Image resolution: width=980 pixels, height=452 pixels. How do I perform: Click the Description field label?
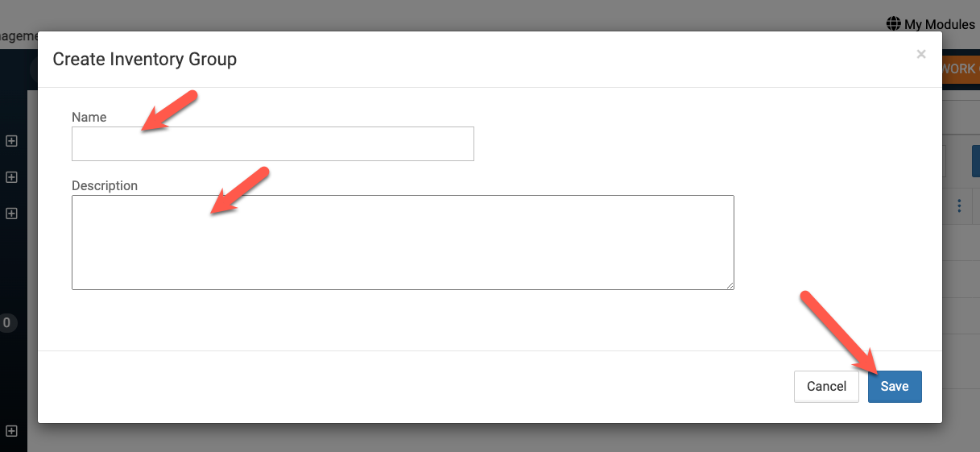click(x=105, y=185)
